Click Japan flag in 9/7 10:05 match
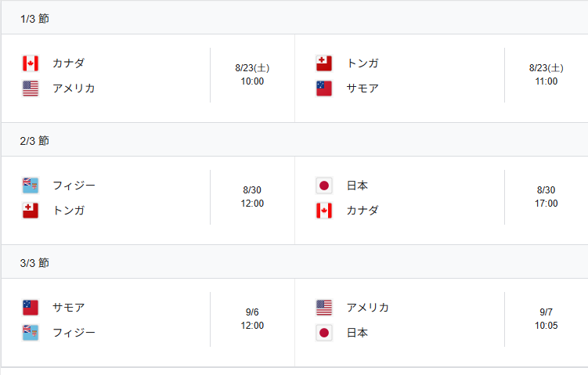Image resolution: width=588 pixels, height=375 pixels. click(324, 333)
